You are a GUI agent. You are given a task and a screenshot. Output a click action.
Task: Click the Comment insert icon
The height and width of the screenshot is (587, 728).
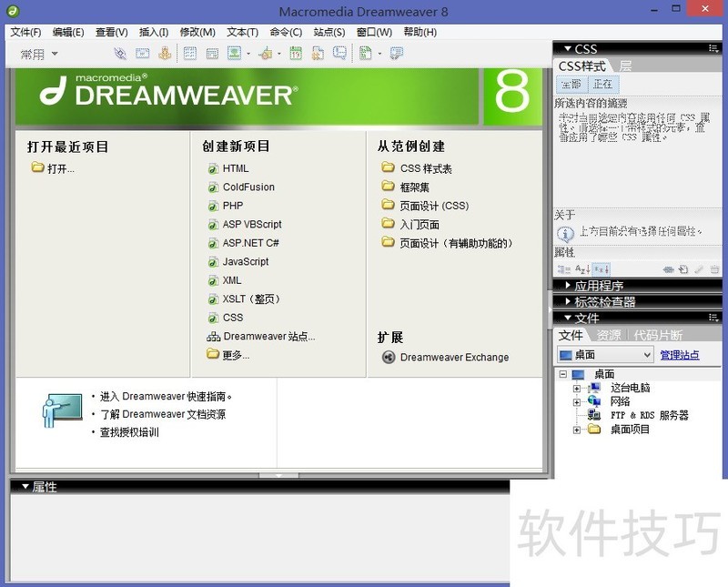pyautogui.click(x=339, y=54)
